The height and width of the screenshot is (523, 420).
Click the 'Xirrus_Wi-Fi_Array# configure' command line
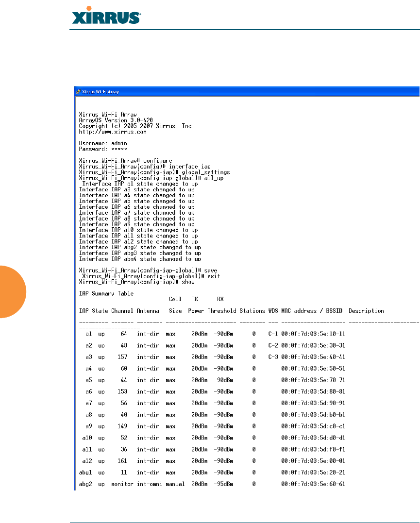[125, 161]
